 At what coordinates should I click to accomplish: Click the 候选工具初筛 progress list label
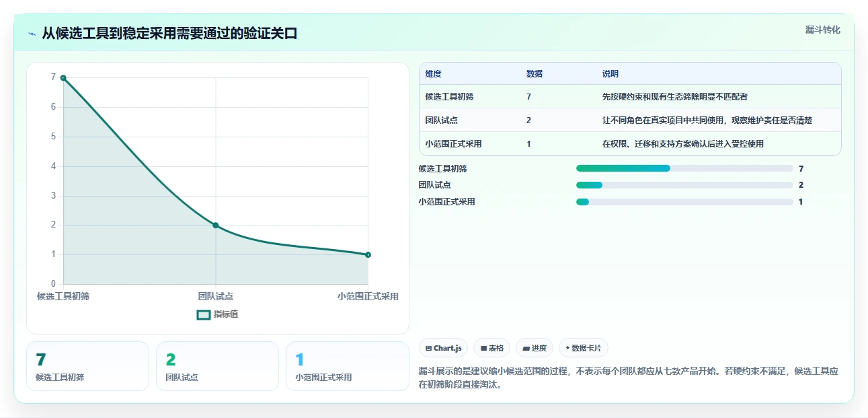pos(442,168)
